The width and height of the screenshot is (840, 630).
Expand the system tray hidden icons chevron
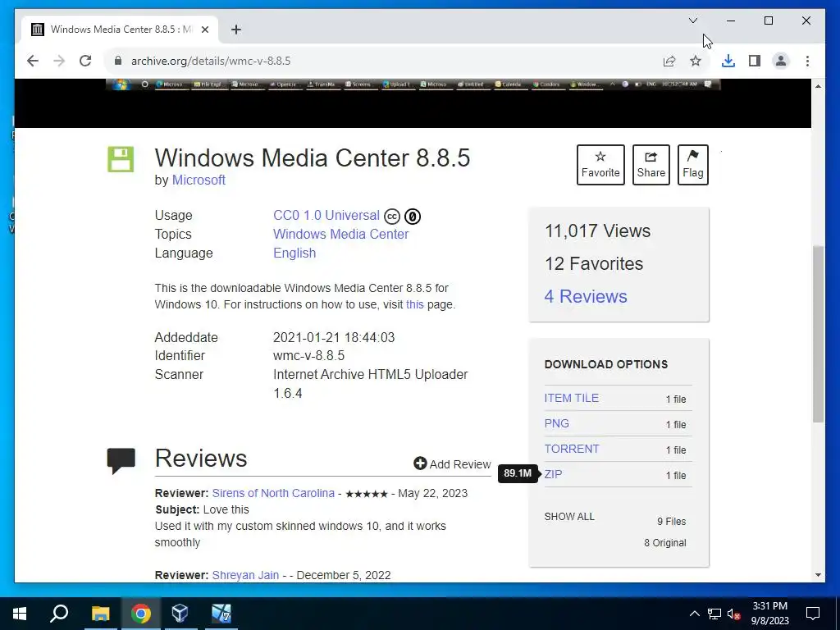694,614
